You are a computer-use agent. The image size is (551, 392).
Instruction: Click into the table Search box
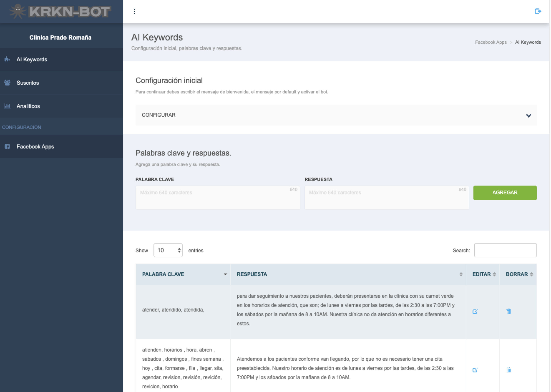point(505,250)
